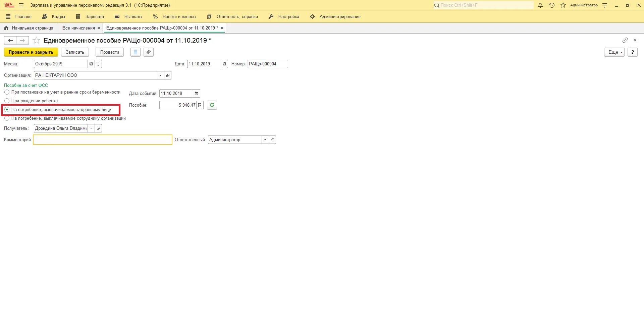The image size is (644, 330).
Task: Step month value with spinner arrows
Action: click(x=98, y=64)
